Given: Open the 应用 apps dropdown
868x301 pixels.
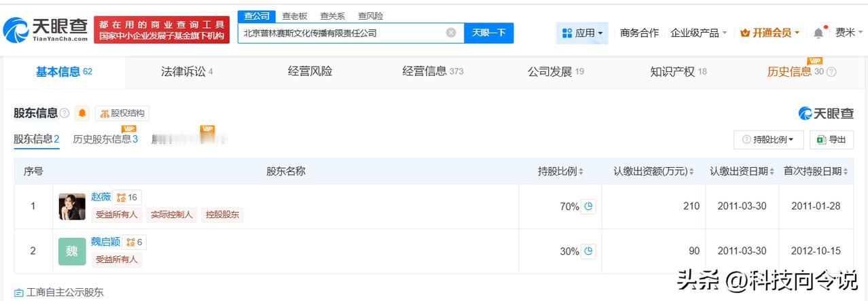Looking at the screenshot, I should point(582,33).
